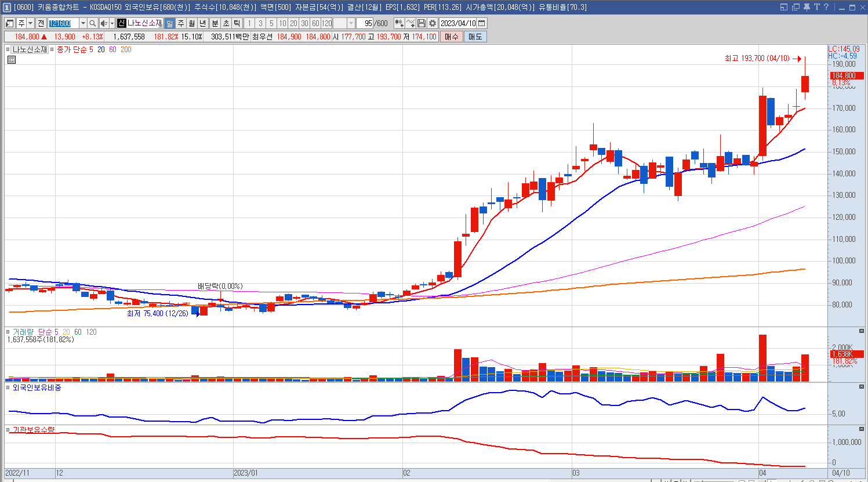The height and width of the screenshot is (482, 868).
Task: Click the window number 1 icon in title bar
Action: (x=7, y=7)
